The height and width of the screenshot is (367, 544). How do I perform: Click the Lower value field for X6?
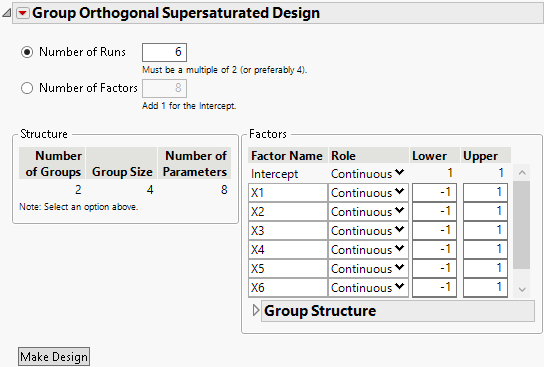(x=434, y=288)
